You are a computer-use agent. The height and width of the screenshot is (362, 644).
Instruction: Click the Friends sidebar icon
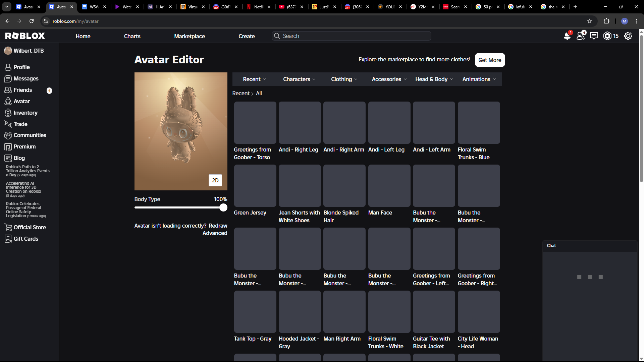pyautogui.click(x=8, y=90)
